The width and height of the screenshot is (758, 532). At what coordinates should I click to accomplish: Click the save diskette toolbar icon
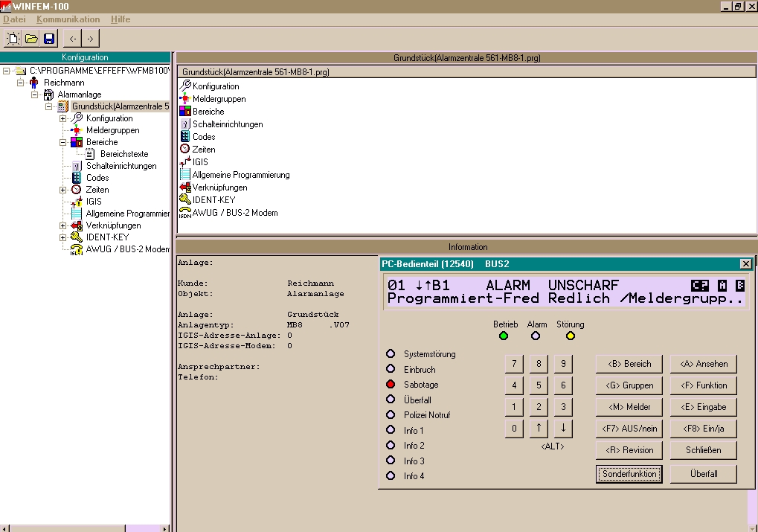(49, 39)
